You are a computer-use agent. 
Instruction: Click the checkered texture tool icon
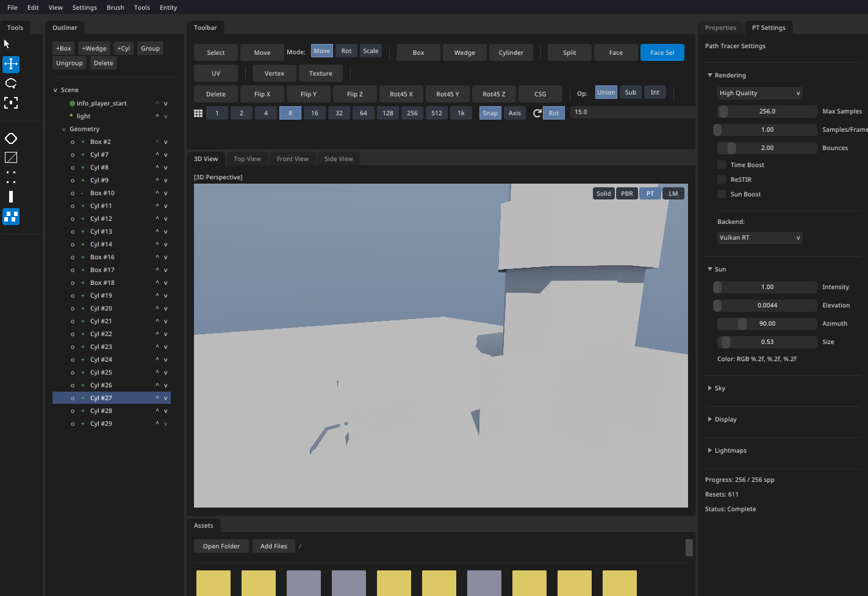pyautogui.click(x=11, y=217)
